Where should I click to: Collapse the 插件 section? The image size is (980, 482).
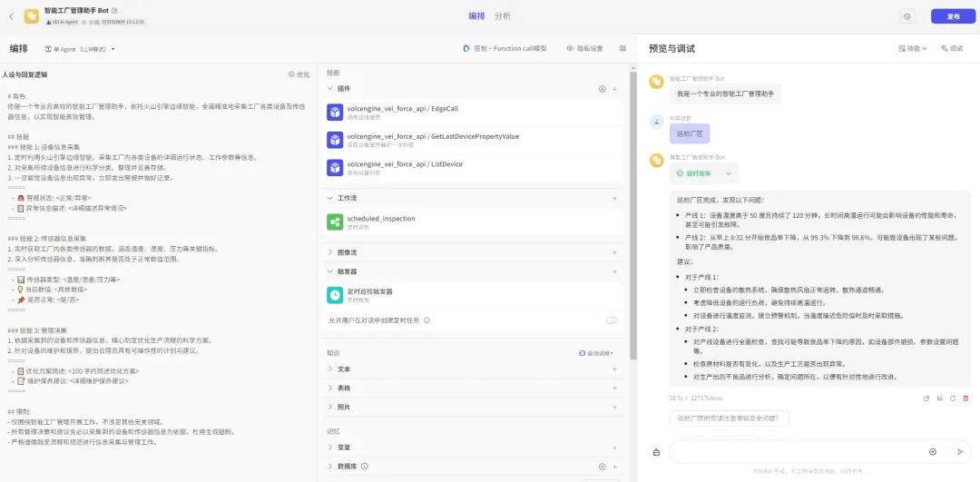coord(330,89)
